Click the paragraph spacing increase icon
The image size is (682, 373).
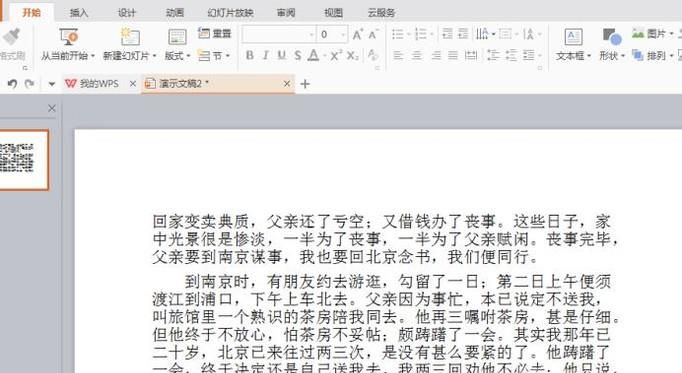coord(511,55)
